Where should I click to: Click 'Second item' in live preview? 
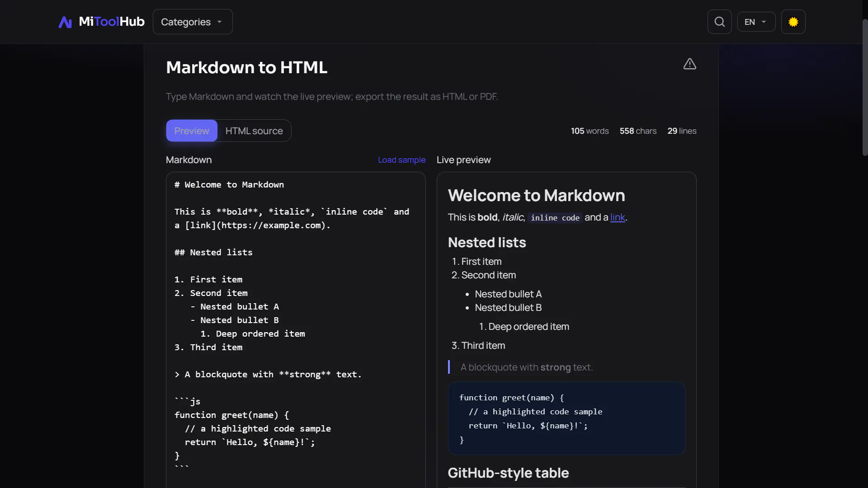(488, 275)
